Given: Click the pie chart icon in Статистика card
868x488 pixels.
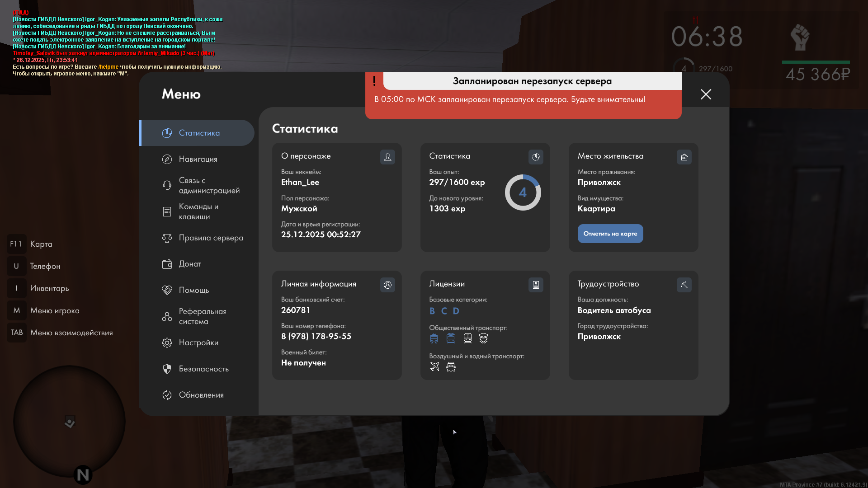Looking at the screenshot, I should [536, 157].
